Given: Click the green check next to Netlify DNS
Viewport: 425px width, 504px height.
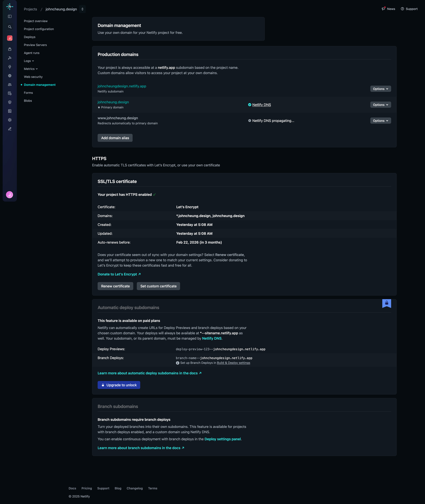Looking at the screenshot, I should coord(250,104).
